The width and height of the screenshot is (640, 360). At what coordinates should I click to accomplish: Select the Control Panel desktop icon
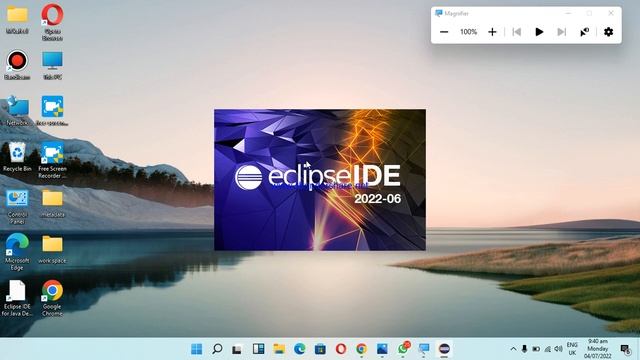point(17,207)
